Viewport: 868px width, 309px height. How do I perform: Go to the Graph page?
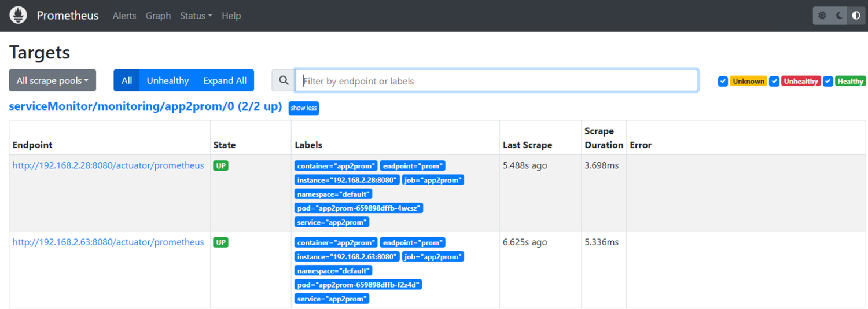click(x=158, y=16)
